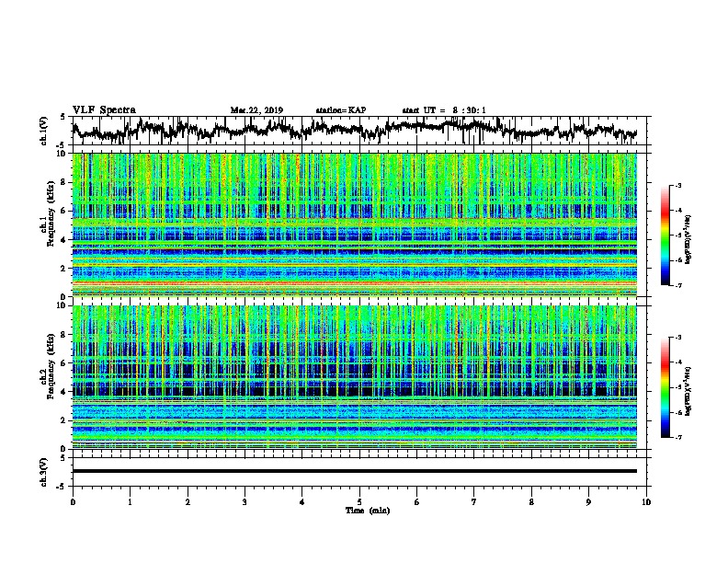This screenshot has width=728, height=563.
Task: Click the time axis tick label "1"
Action: (130, 502)
